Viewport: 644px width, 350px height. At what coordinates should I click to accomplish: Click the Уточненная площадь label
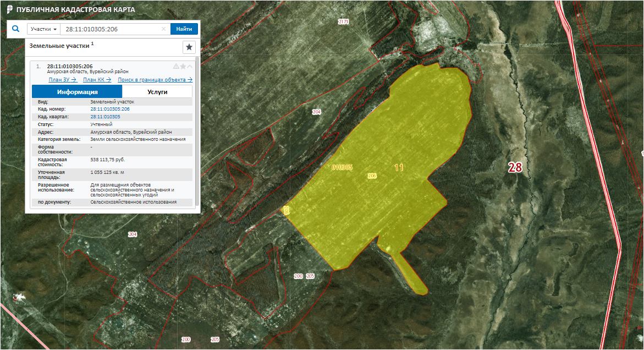pyautogui.click(x=51, y=174)
